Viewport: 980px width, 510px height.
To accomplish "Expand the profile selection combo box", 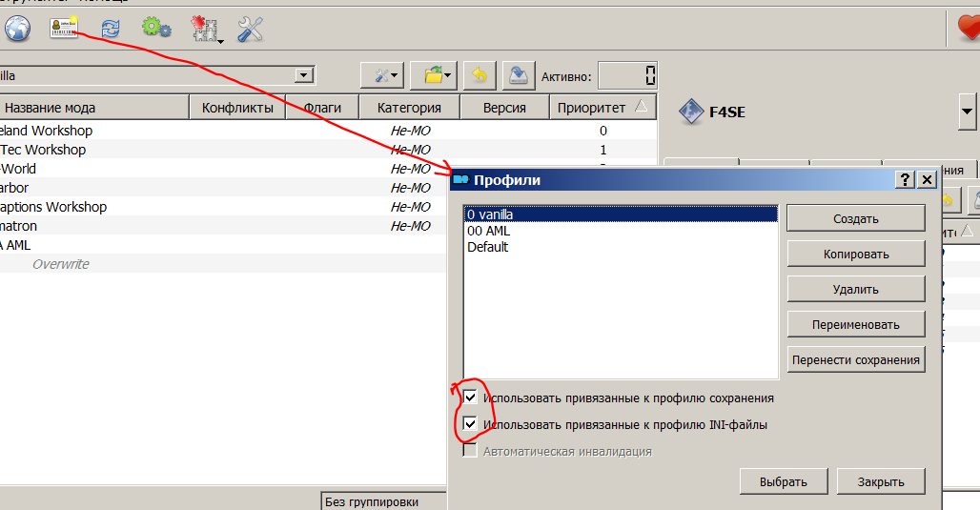I will click(x=305, y=75).
